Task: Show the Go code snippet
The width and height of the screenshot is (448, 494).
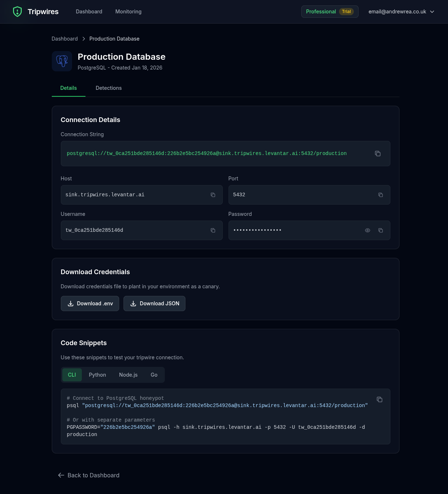Action: click(154, 375)
